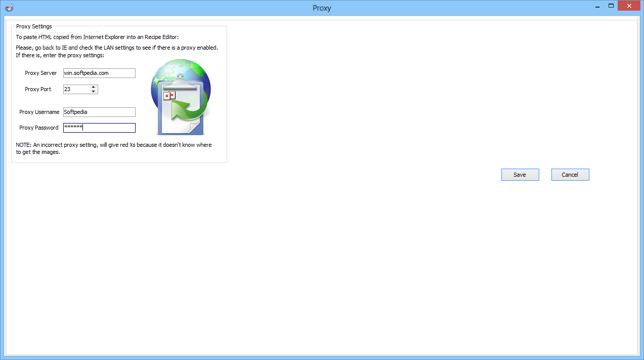Click the Cancel button
Viewport: 644px width, 360px height.
click(570, 175)
